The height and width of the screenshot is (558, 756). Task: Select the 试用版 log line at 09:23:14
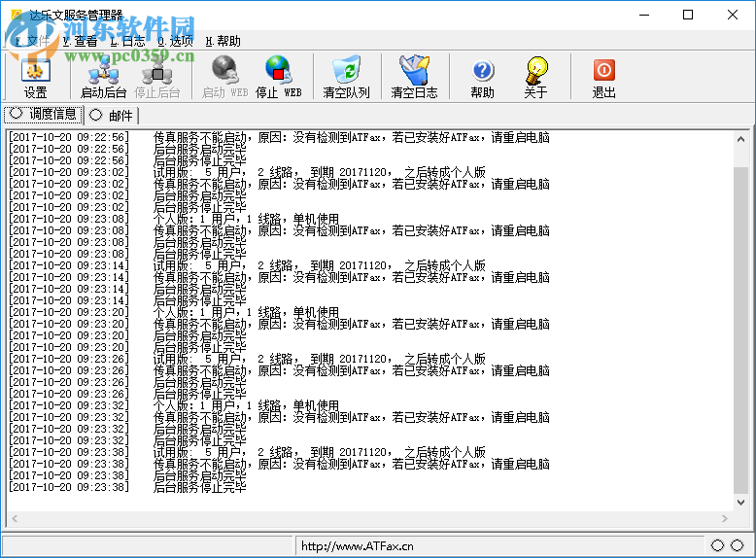click(x=247, y=265)
